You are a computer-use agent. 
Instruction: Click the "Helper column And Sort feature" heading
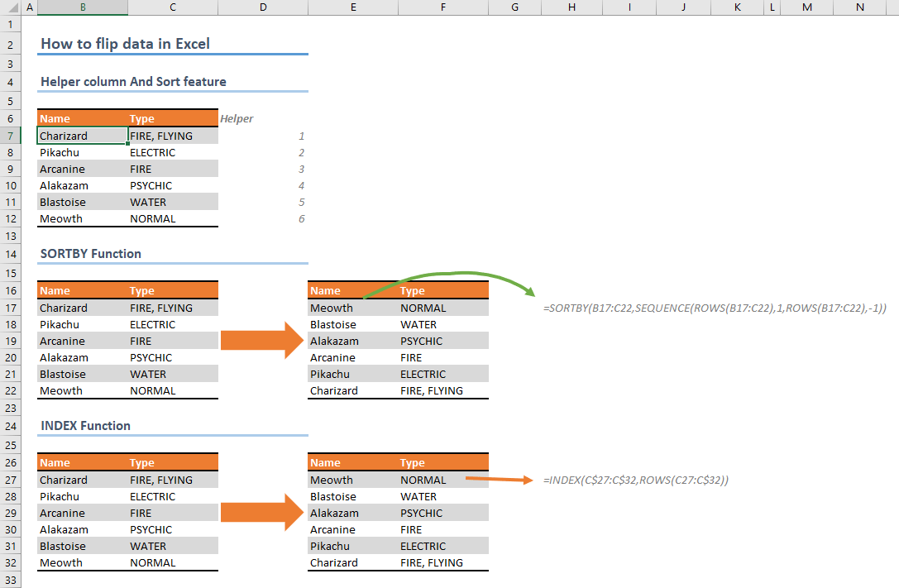(x=132, y=81)
